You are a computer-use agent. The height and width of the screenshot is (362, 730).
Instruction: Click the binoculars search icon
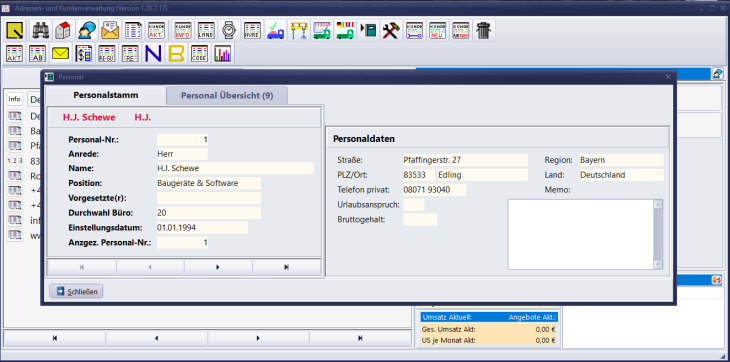tap(40, 30)
